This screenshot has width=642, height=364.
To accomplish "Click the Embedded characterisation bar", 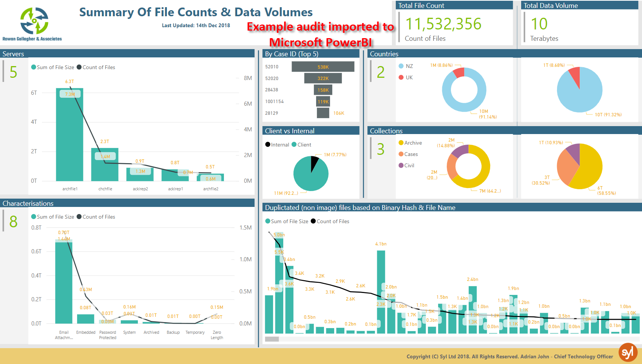I will coord(86,319).
